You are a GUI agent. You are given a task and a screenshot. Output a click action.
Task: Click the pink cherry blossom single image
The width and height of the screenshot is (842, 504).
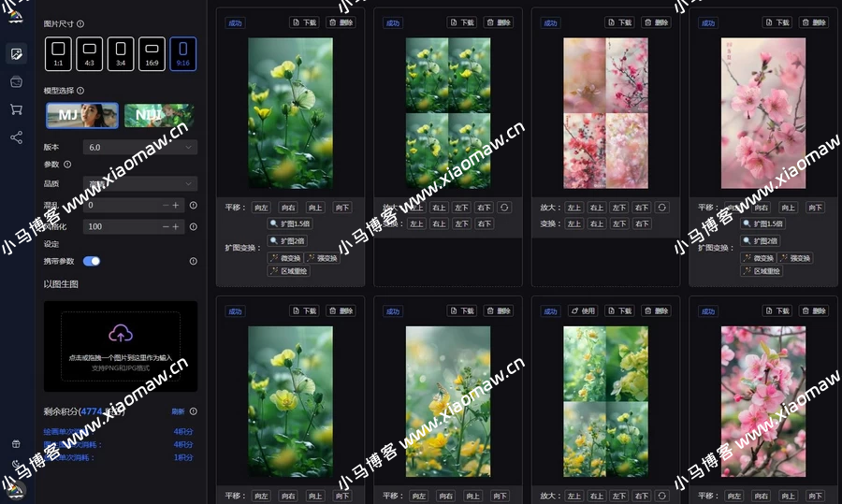(x=762, y=113)
